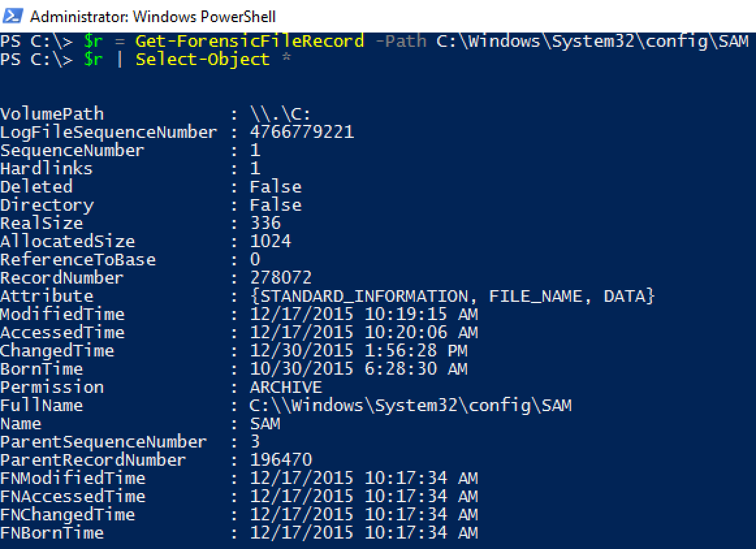Click the Administrator: Windows PowerShell title text
756x549 pixels.
[153, 16]
